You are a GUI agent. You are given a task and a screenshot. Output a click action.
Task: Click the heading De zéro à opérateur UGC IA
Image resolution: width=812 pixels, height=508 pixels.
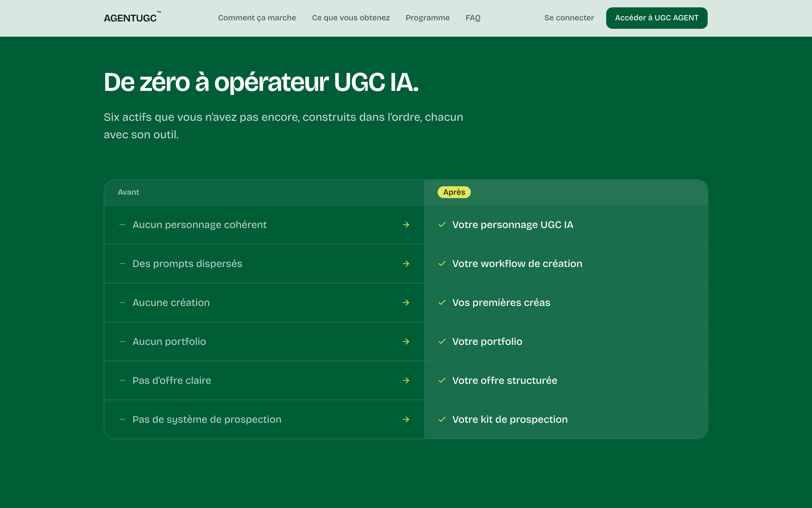tap(261, 82)
